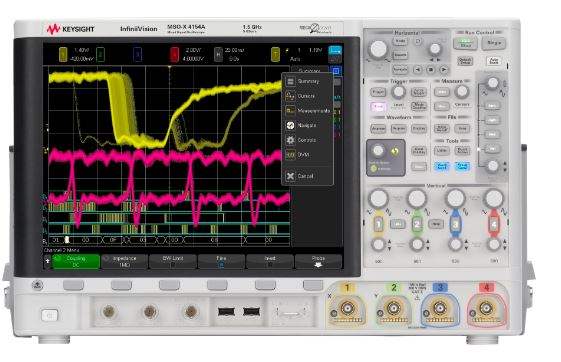Push the Auto Scale key
This screenshot has width=561, height=362.
494,61
